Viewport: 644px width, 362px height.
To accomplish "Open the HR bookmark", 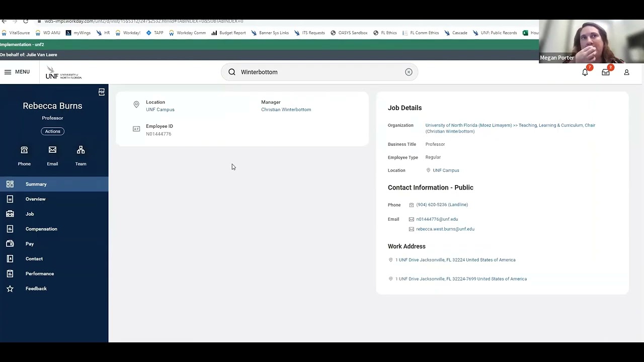I will tap(103, 33).
